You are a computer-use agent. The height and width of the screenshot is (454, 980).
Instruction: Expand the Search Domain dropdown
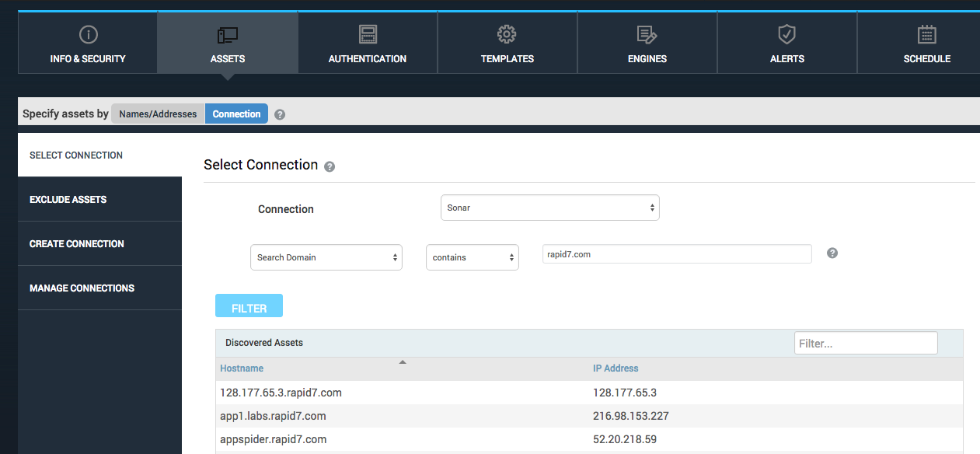click(326, 257)
